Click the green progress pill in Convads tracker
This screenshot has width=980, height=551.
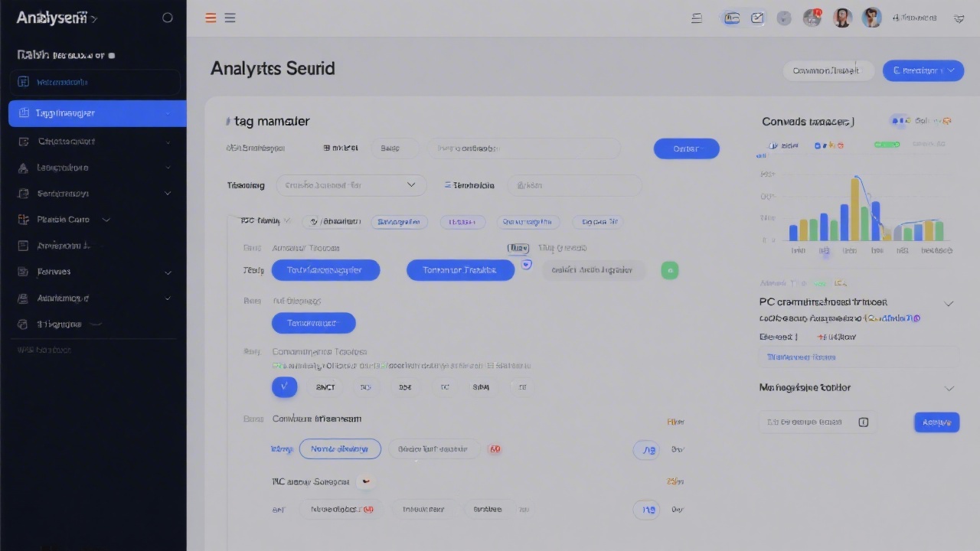coord(887,143)
